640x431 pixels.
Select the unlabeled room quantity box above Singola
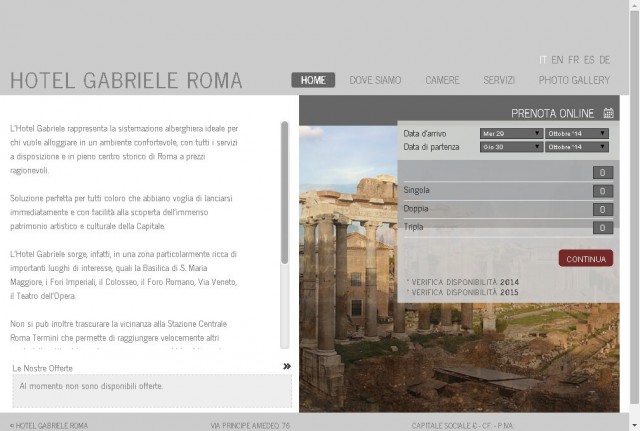[x=603, y=173]
